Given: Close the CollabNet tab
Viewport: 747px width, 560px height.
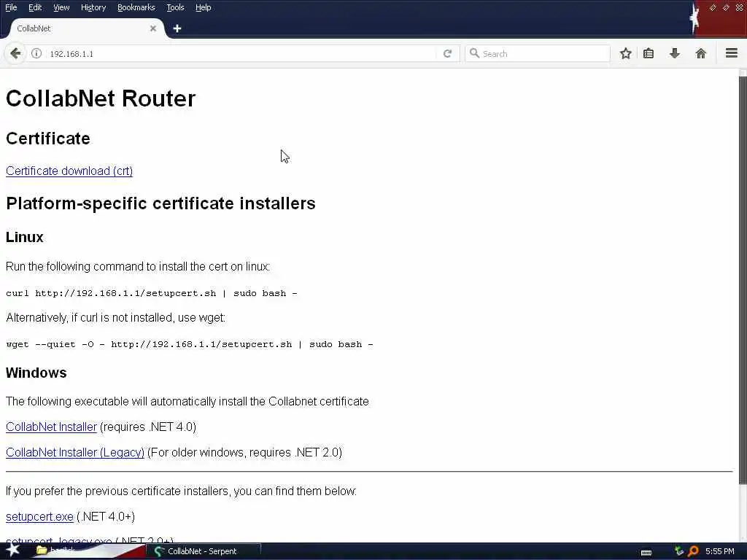Looking at the screenshot, I should (x=153, y=28).
